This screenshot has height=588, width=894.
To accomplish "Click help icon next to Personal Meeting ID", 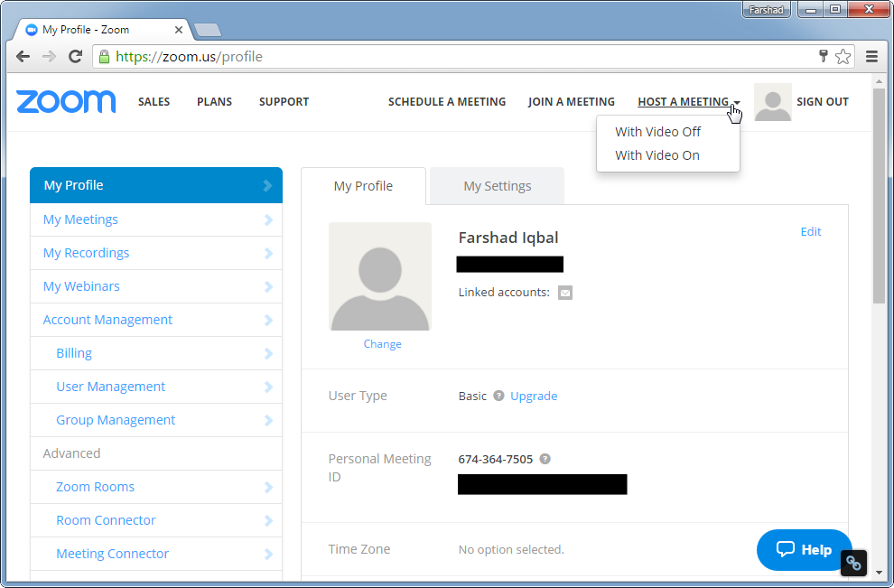I will coord(545,459).
